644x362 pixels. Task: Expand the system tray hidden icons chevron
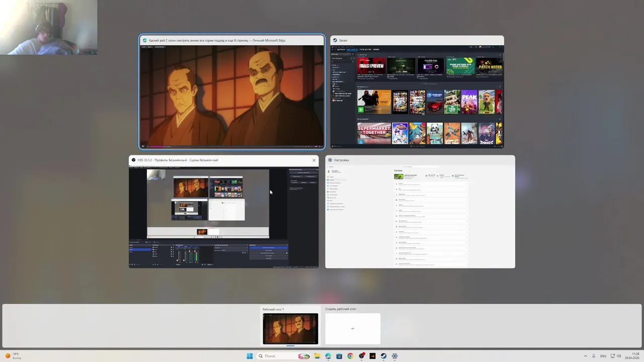coord(586,356)
